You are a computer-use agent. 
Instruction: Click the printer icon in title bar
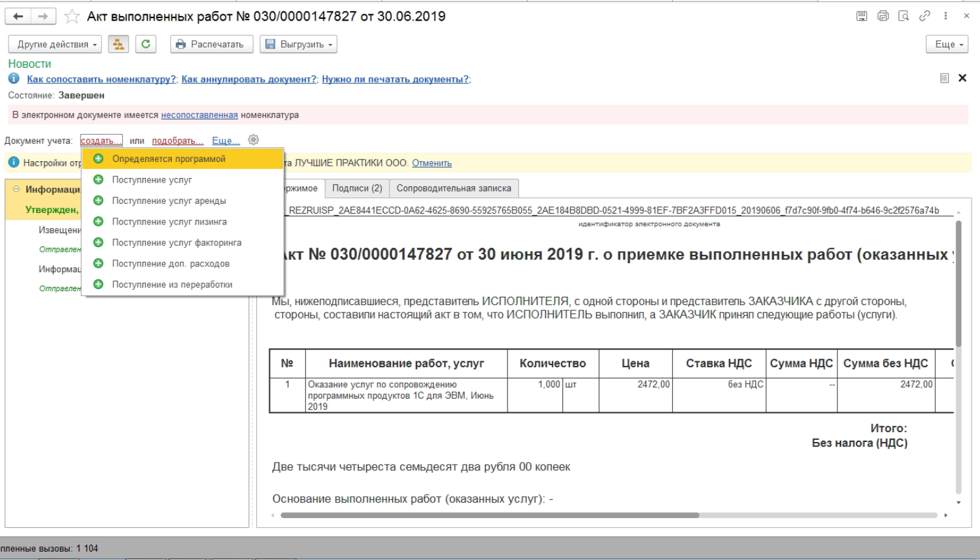click(x=883, y=16)
